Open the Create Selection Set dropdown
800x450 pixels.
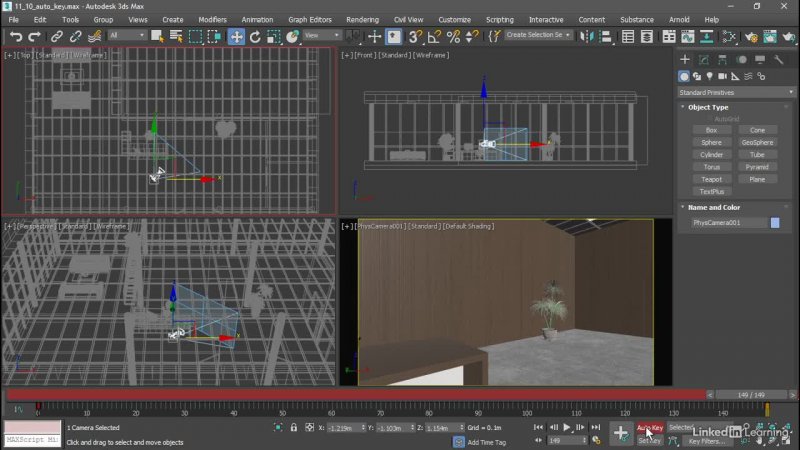click(x=538, y=35)
